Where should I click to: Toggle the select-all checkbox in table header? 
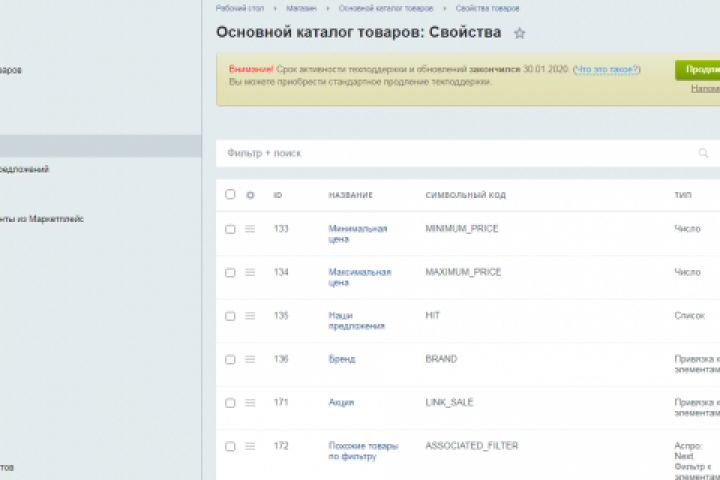click(x=230, y=195)
